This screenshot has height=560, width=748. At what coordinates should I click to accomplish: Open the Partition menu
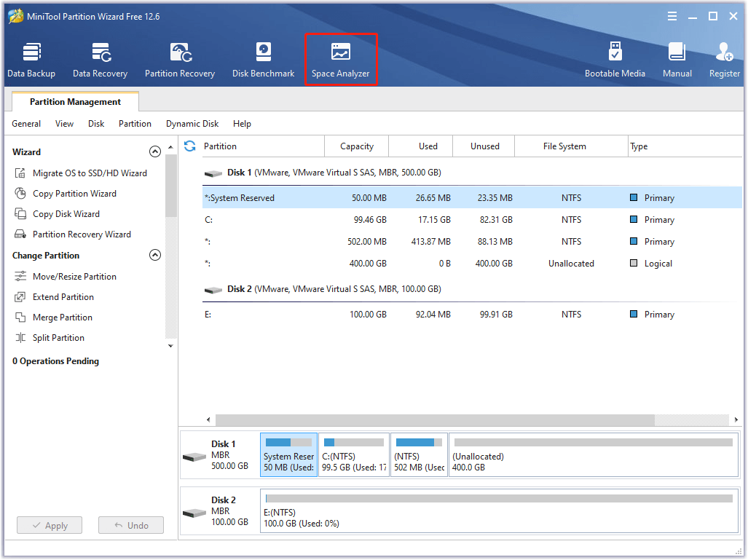click(x=135, y=124)
